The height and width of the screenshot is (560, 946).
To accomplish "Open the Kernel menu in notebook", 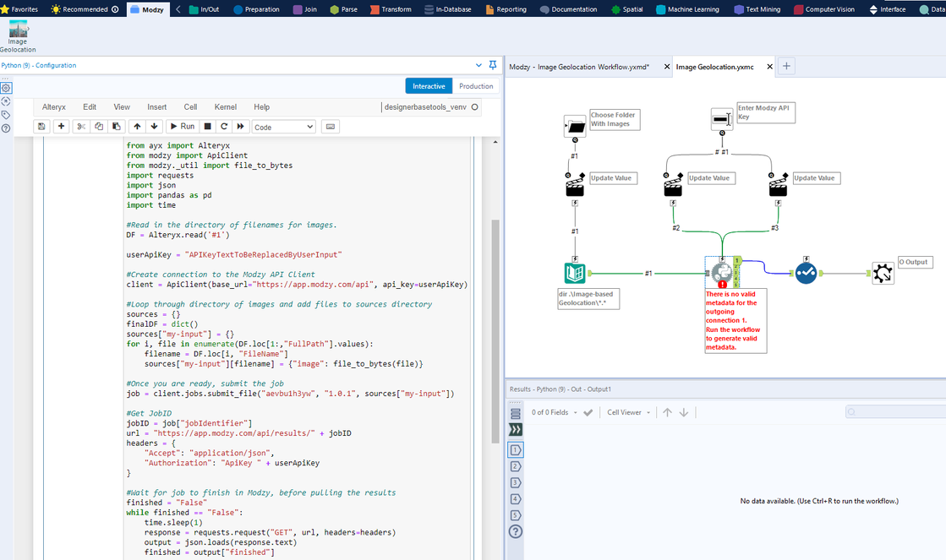I will (226, 107).
